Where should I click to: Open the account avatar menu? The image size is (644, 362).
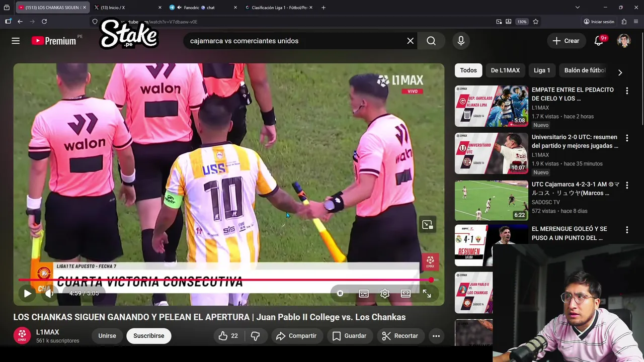click(x=623, y=41)
